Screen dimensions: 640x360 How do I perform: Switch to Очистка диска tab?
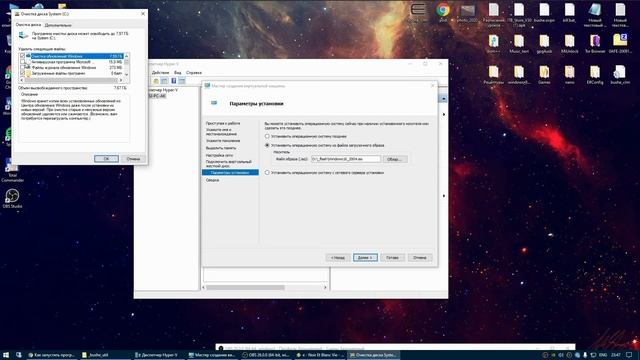coord(28,25)
